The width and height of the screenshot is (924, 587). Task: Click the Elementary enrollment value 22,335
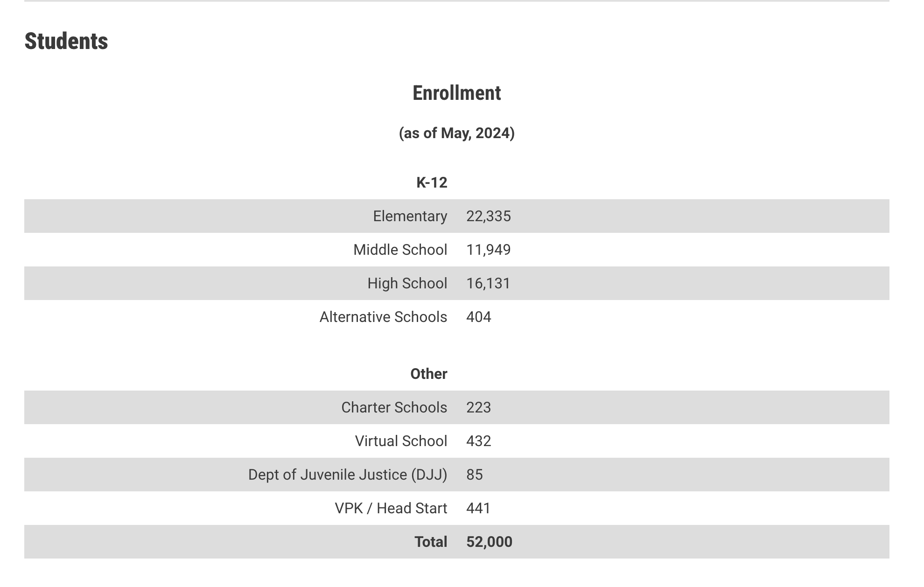(x=488, y=216)
